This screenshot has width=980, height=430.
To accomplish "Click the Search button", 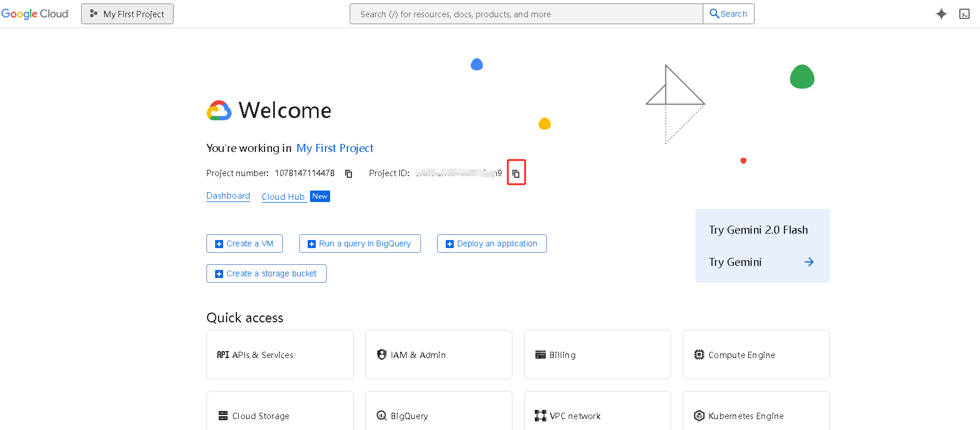I will point(729,14).
